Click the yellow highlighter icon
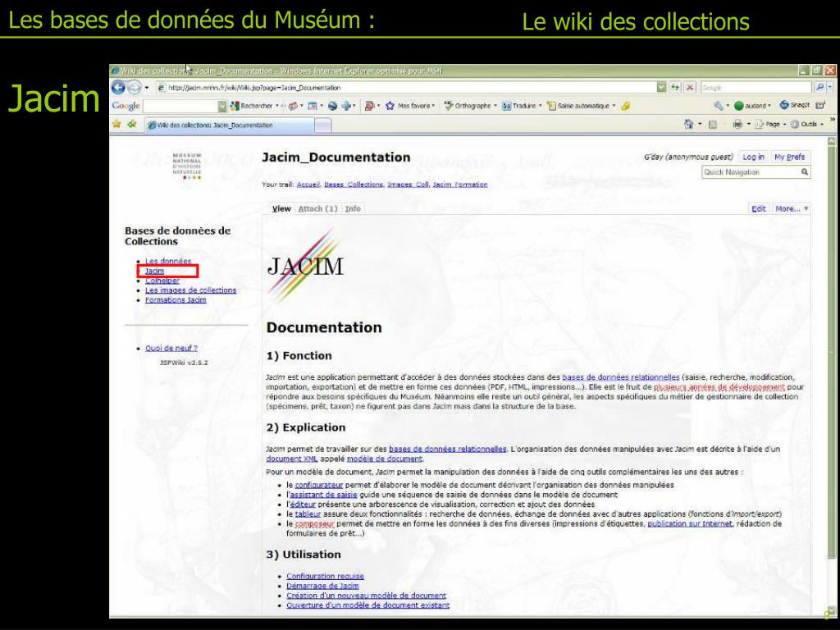840x630 pixels. point(625,106)
